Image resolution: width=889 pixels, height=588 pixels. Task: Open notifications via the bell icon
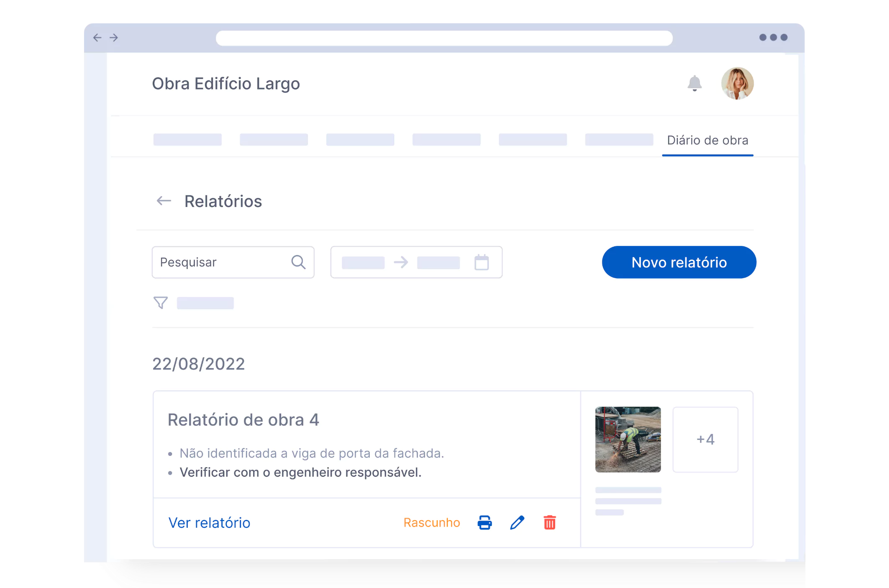click(694, 83)
